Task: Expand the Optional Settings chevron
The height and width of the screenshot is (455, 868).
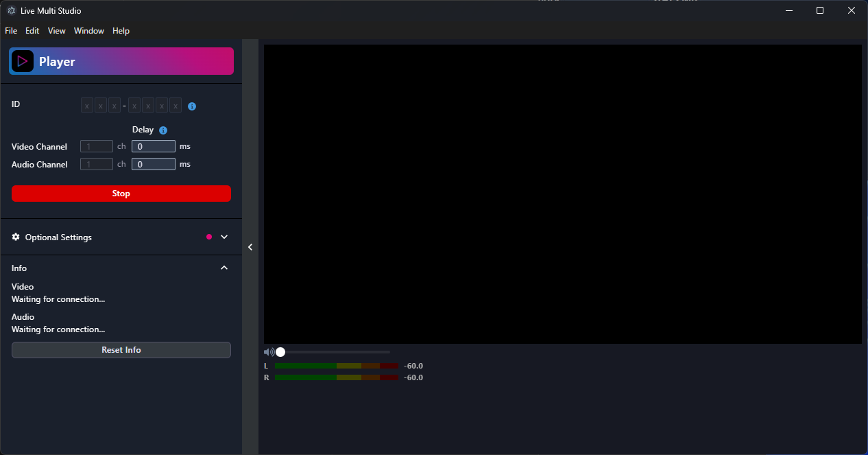Action: point(224,237)
